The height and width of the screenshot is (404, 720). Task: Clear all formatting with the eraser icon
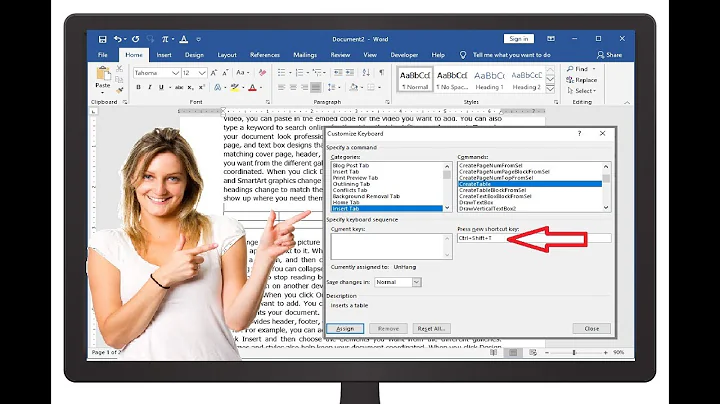[262, 73]
